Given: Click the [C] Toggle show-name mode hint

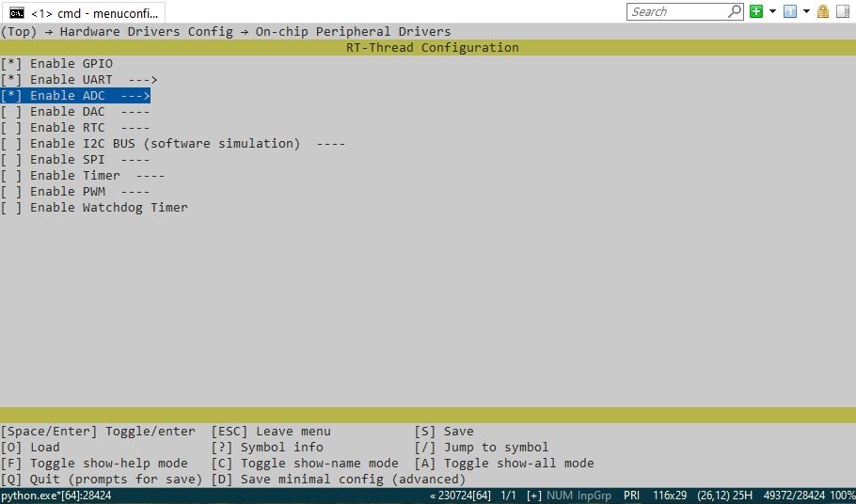Looking at the screenshot, I should point(305,463).
